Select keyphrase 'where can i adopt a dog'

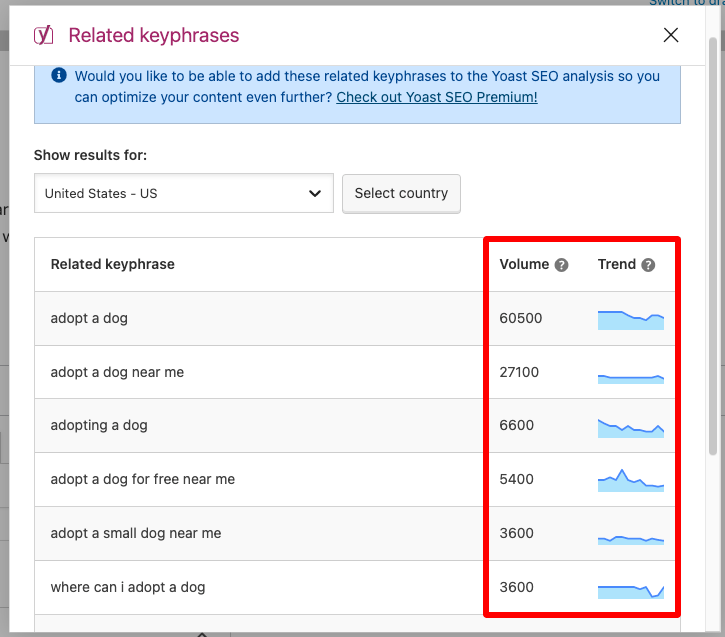pyautogui.click(x=128, y=587)
